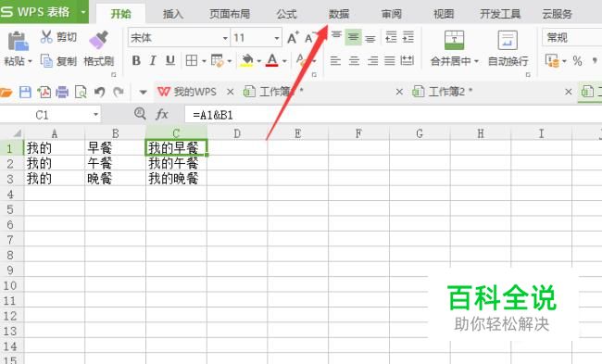The height and width of the screenshot is (364, 602).
Task: Open the font name dropdown
Action: 225,38
